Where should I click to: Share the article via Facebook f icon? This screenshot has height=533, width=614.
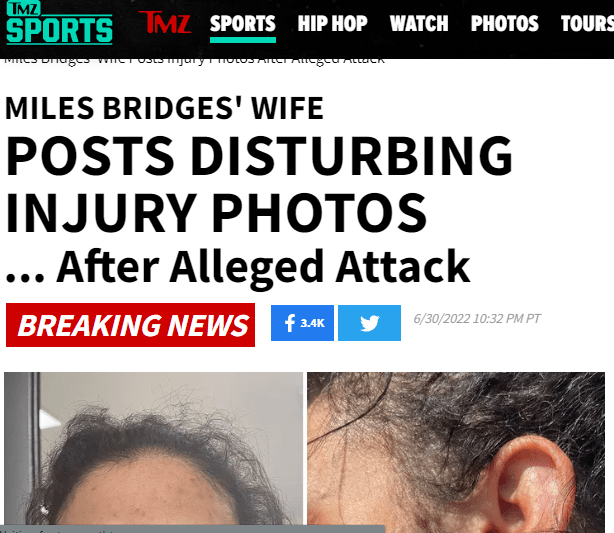[290, 323]
